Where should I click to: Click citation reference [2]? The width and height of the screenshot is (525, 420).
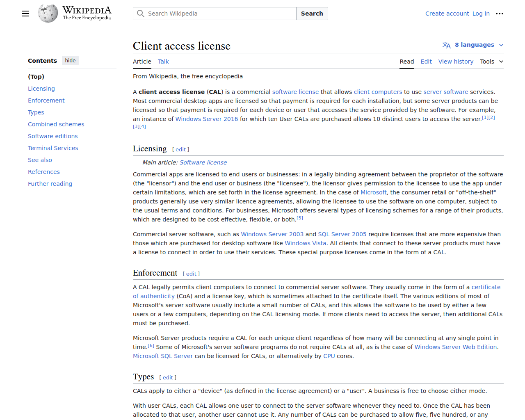point(492,118)
